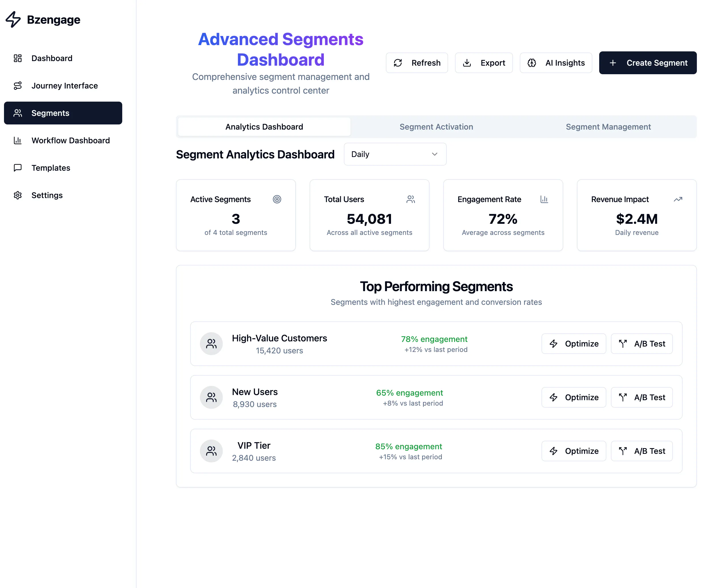Click the High-Value Customers avatar icon
Viewport: 726px width, 588px height.
click(x=211, y=343)
